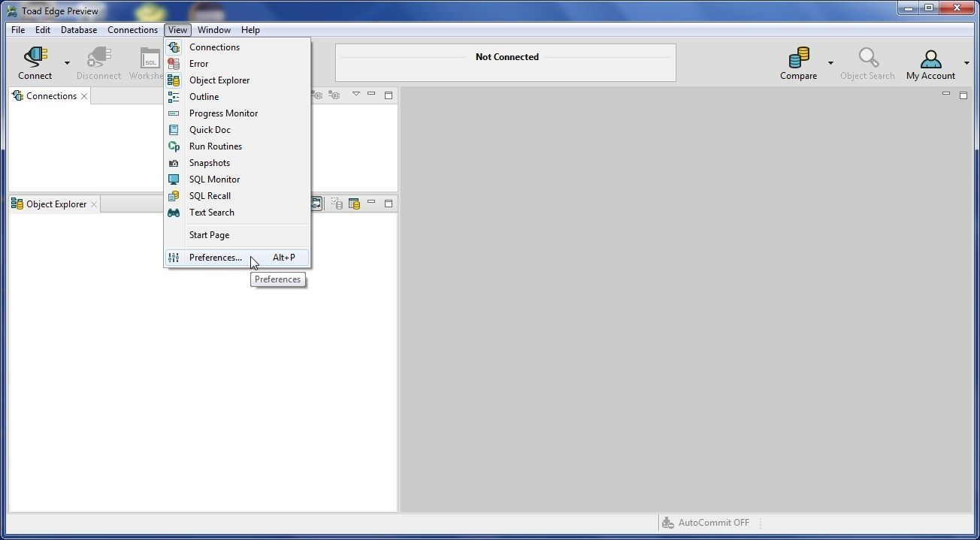Image resolution: width=980 pixels, height=540 pixels.
Task: Open Text Search view
Action: (237, 213)
